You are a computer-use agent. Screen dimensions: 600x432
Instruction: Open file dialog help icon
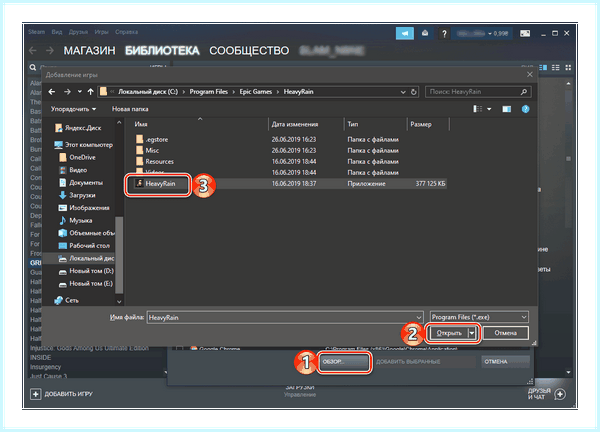[525, 109]
